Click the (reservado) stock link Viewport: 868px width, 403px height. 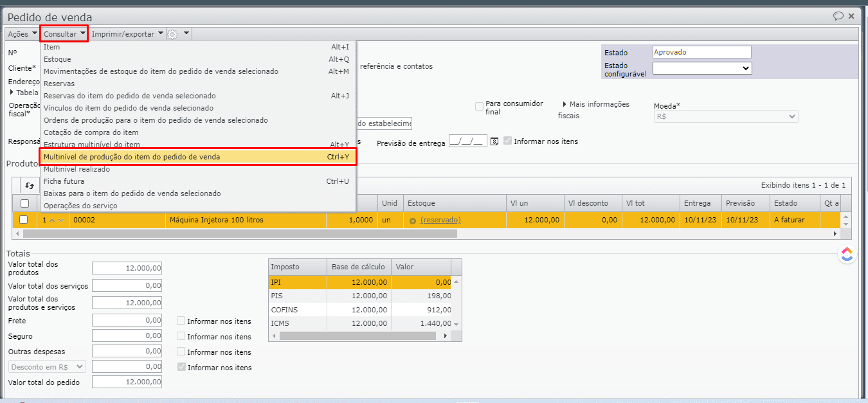pyautogui.click(x=440, y=220)
